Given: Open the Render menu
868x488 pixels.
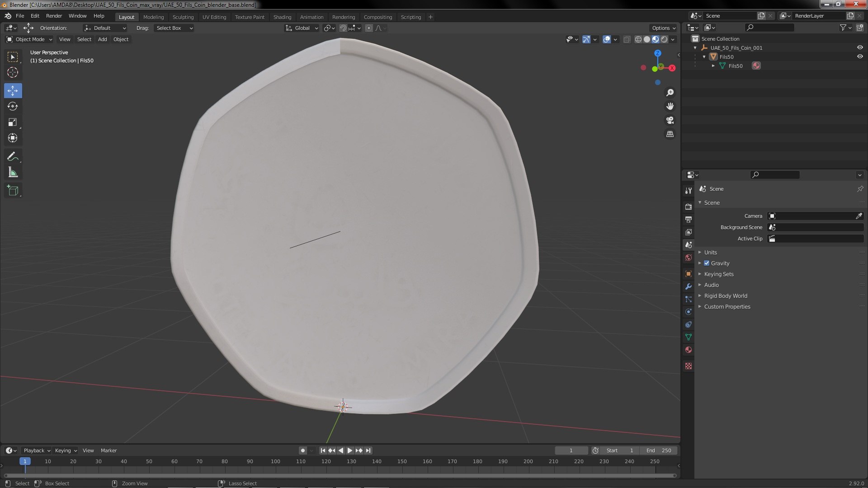Looking at the screenshot, I should 54,16.
